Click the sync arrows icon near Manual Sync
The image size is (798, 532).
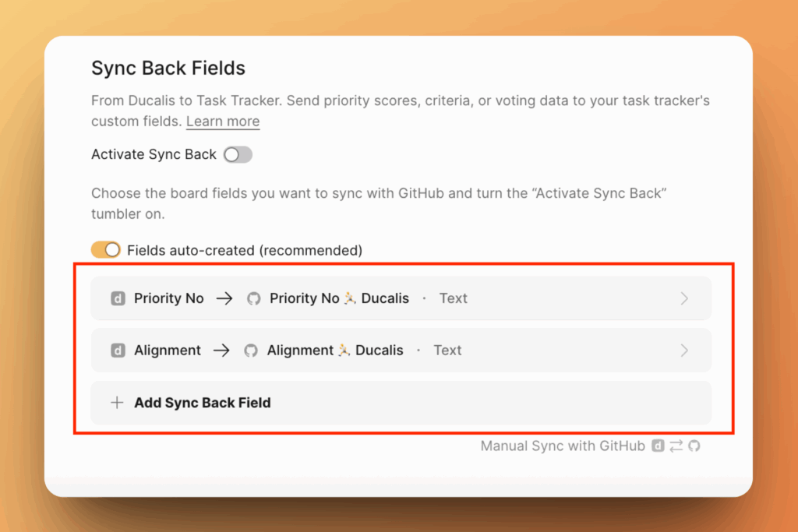(x=676, y=446)
